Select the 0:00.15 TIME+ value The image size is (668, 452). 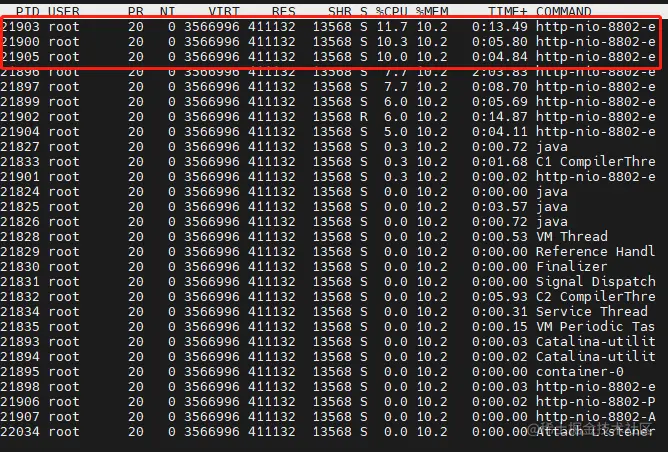click(x=500, y=327)
